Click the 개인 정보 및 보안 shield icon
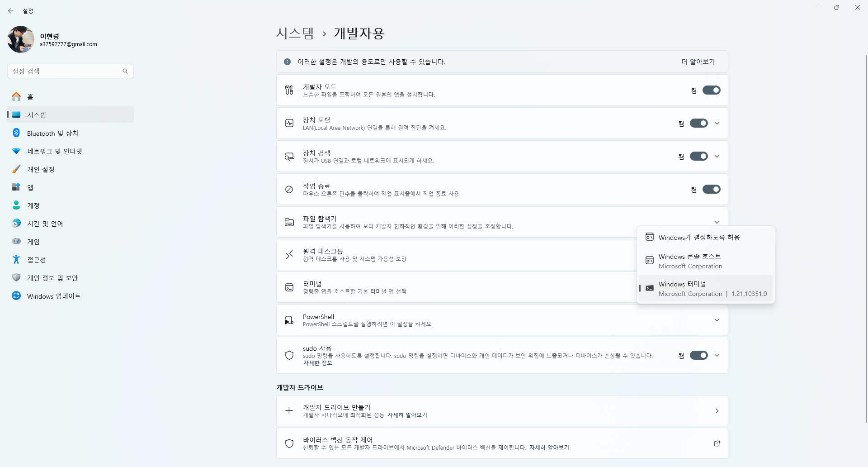 pos(16,277)
